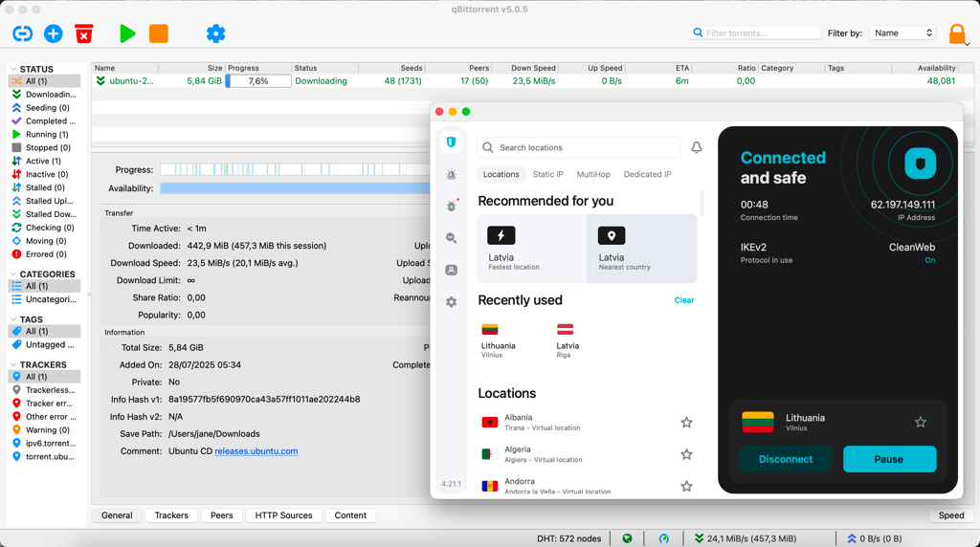Switch to the Content tab
Image resolution: width=980 pixels, height=547 pixels.
tap(350, 515)
